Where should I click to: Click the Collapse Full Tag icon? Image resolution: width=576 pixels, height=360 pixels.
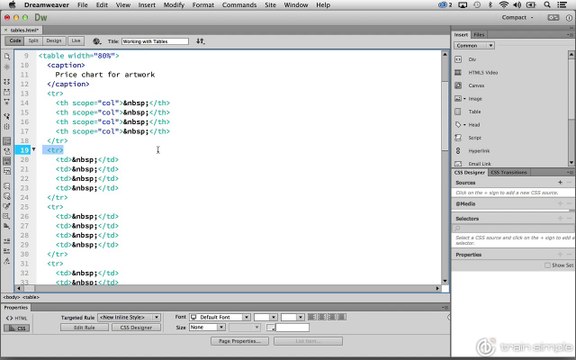(7, 82)
